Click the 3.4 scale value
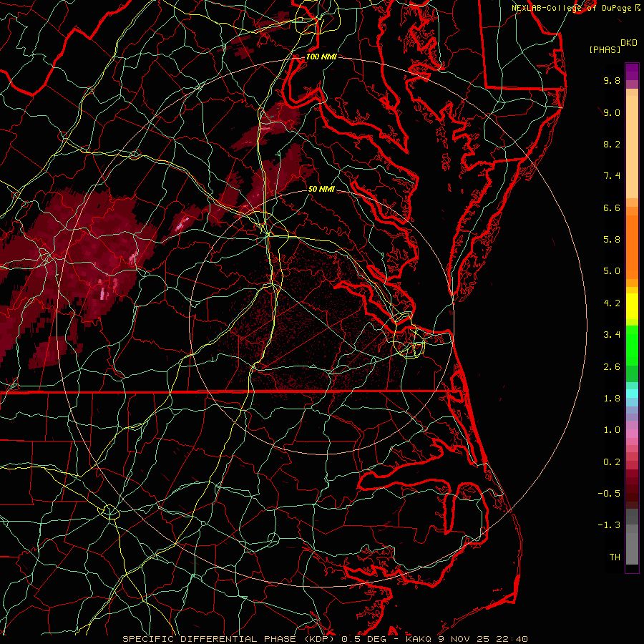644x644 pixels. 612,335
